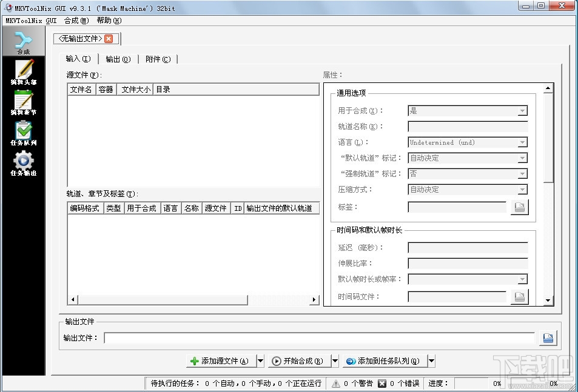Click the browse icon beside the 标签 field
The height and width of the screenshot is (392, 578).
tap(520, 207)
